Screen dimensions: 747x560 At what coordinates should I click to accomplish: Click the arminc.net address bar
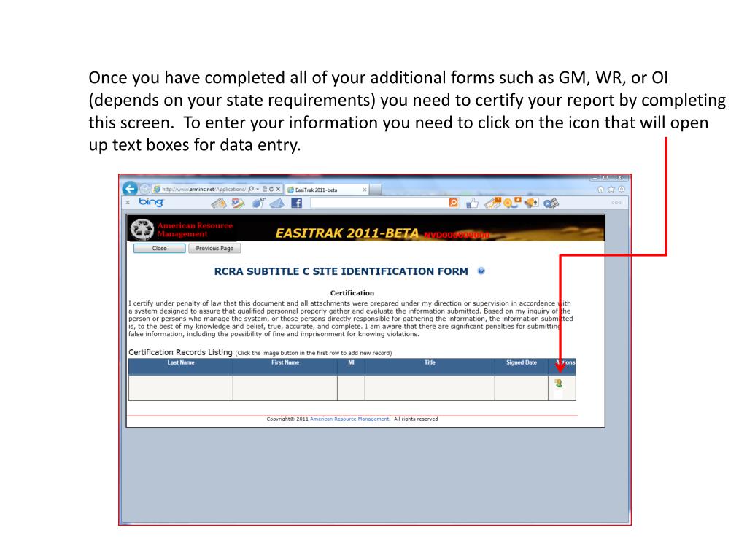tap(204, 189)
